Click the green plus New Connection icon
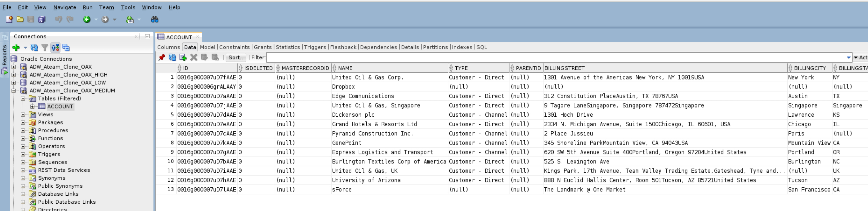This screenshot has width=868, height=211. (x=16, y=48)
